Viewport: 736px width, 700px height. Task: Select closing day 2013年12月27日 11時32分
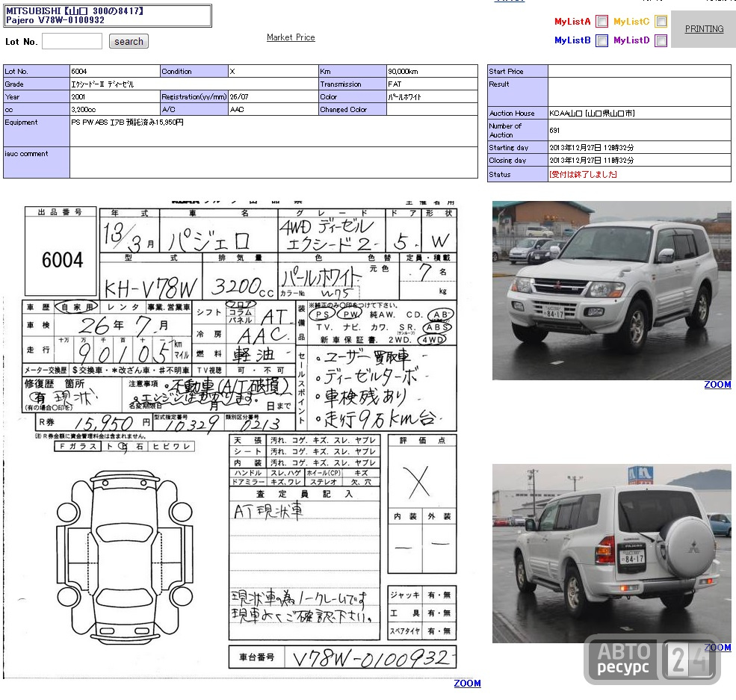click(592, 160)
